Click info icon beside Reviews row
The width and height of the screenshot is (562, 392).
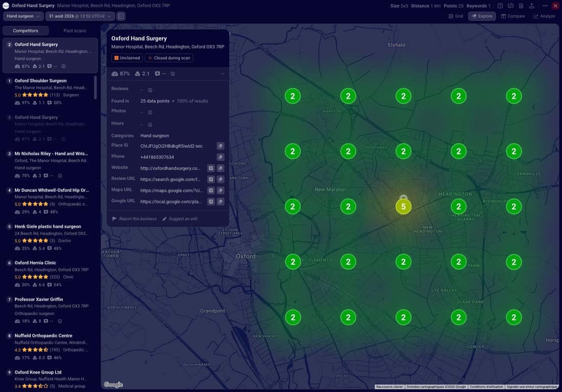point(150,90)
